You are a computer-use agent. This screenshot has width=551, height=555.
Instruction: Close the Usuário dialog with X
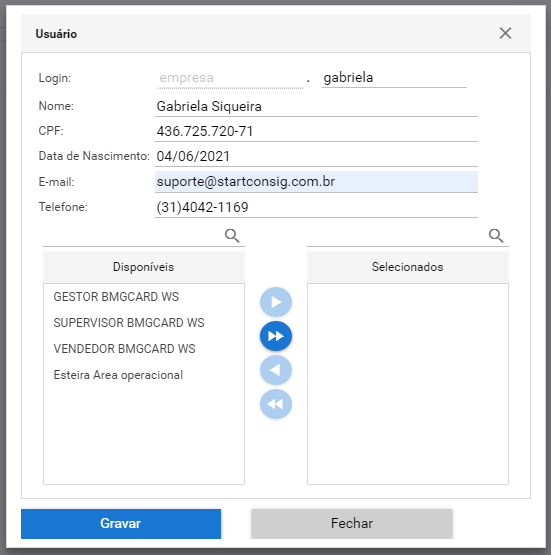[x=505, y=33]
